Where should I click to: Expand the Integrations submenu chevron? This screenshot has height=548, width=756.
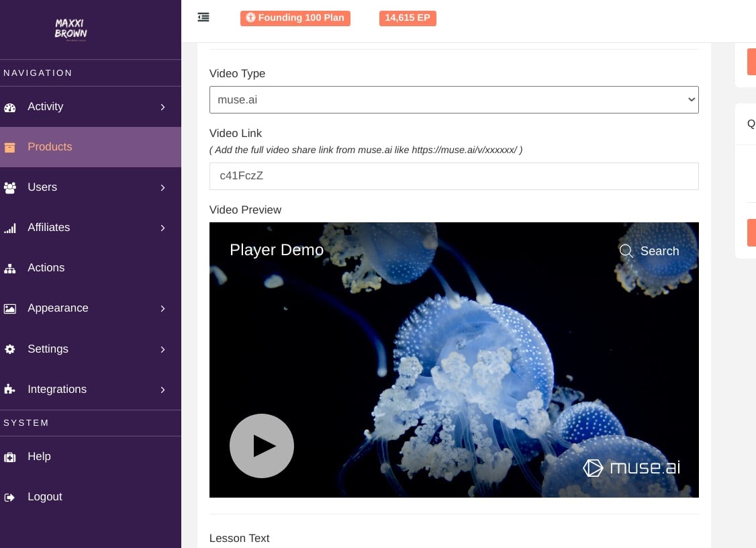[162, 390]
